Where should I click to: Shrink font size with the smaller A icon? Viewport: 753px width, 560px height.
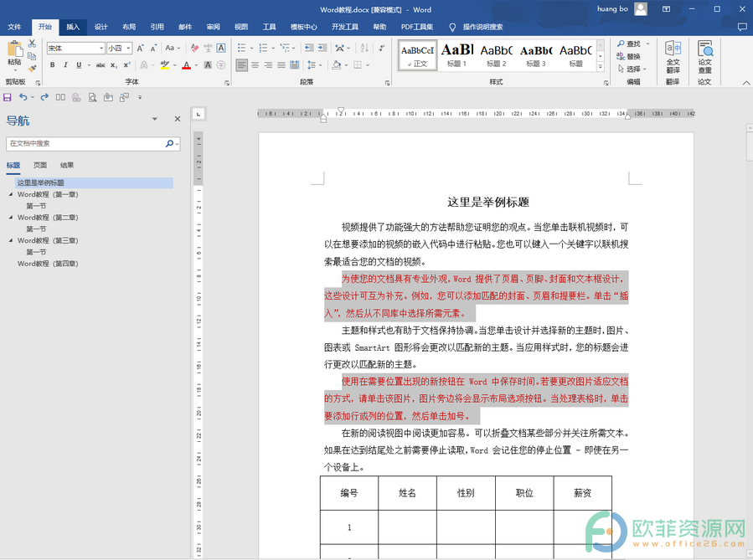153,48
